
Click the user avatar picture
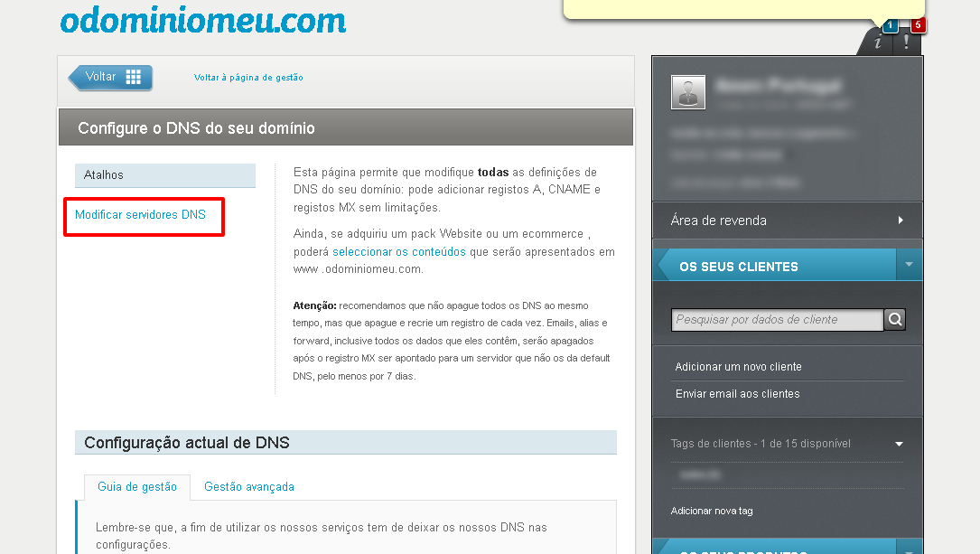coord(688,92)
